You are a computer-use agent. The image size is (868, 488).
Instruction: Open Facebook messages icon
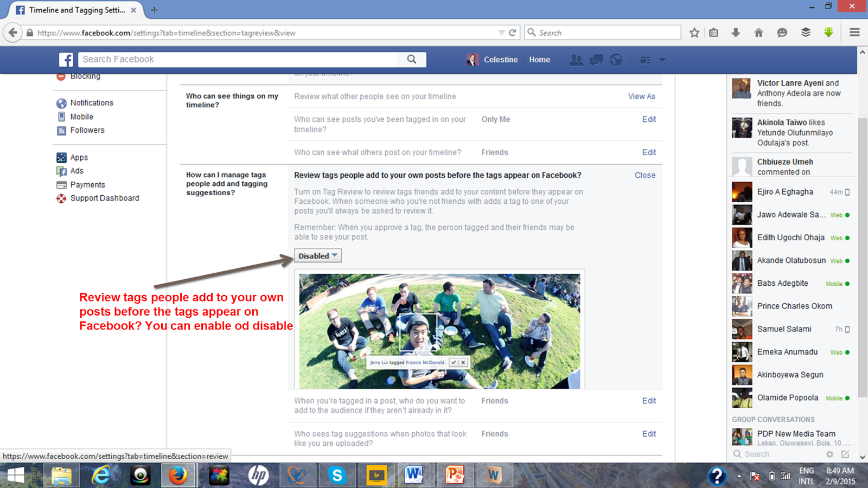tap(596, 60)
